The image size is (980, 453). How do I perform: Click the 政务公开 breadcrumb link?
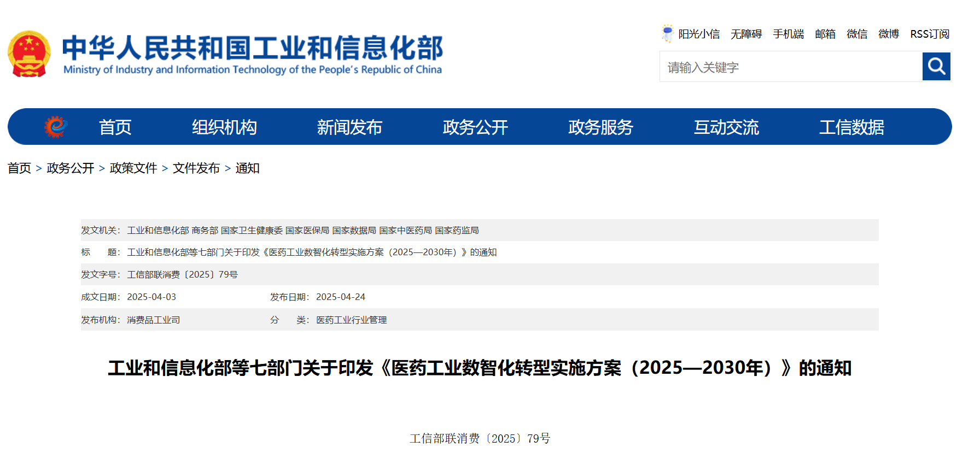(x=71, y=168)
